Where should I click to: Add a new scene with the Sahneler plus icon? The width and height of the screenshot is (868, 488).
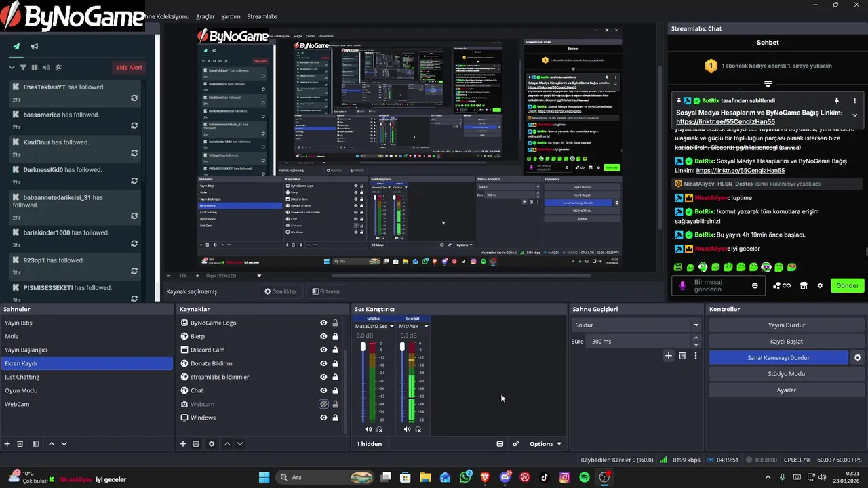click(7, 444)
